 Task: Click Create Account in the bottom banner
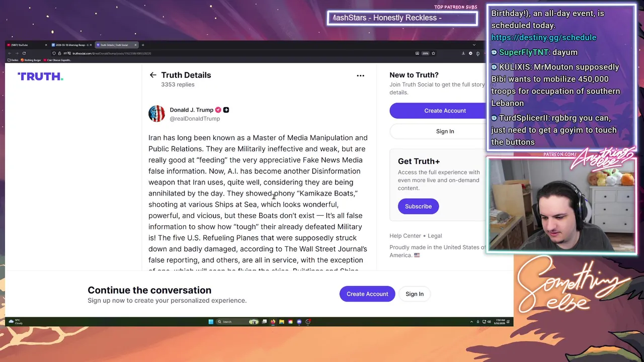pos(367,294)
